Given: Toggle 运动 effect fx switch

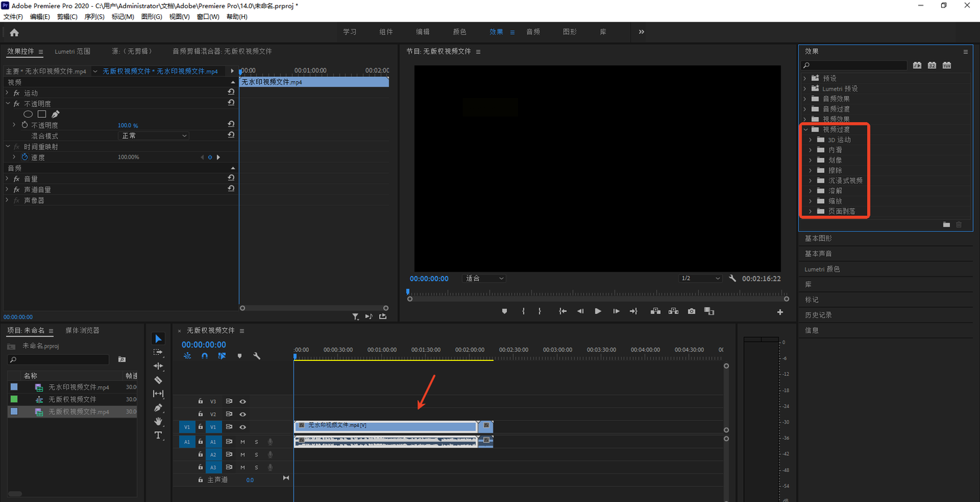Looking at the screenshot, I should pyautogui.click(x=16, y=93).
